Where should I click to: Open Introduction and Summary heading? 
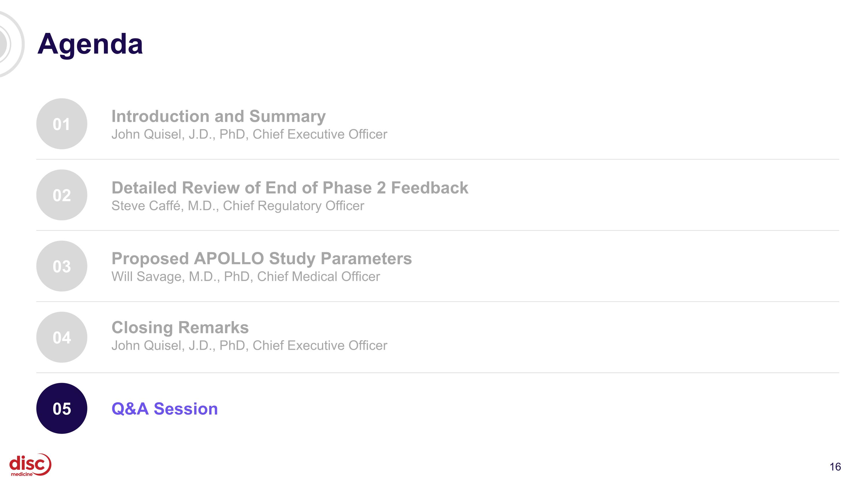tap(219, 116)
